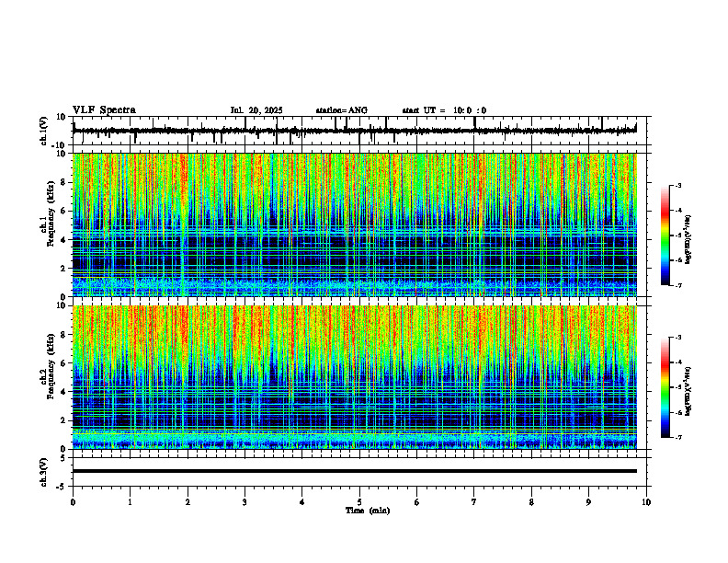Click the ch.2 spectrogram color scale bar

665,387
